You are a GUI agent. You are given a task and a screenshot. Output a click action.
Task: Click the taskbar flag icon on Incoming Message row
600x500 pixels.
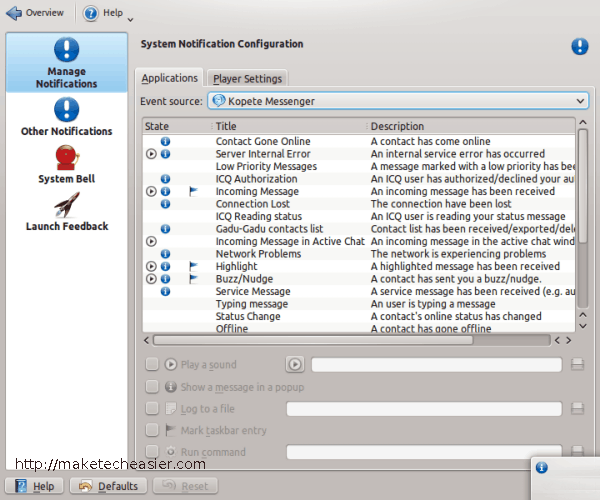(x=194, y=191)
